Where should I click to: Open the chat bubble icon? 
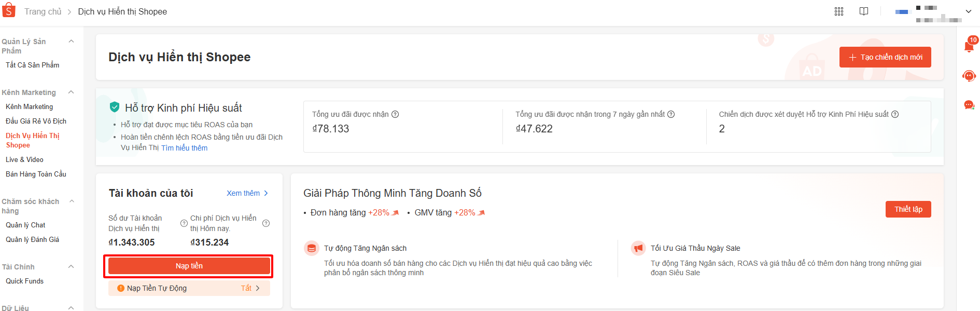(x=969, y=105)
